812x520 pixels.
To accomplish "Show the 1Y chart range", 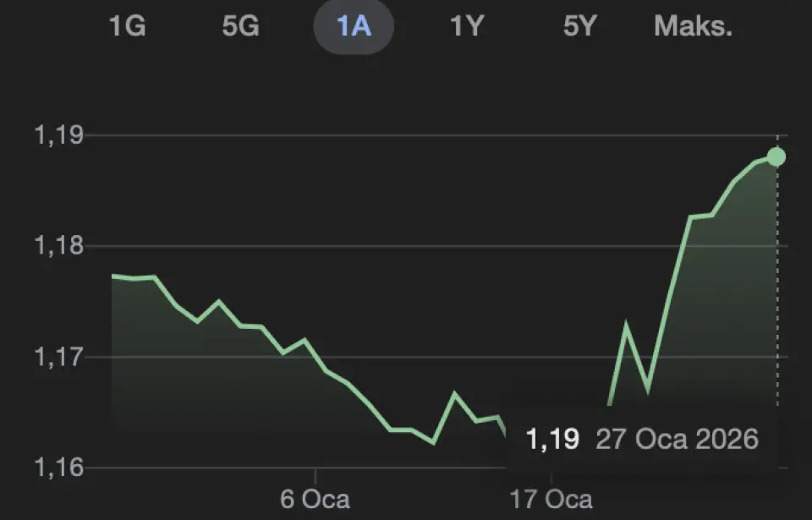I will tap(466, 26).
